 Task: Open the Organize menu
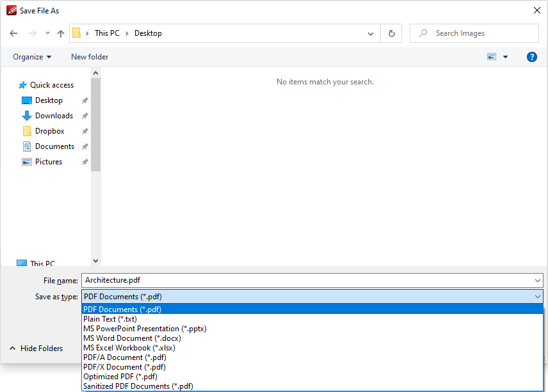[x=31, y=57]
